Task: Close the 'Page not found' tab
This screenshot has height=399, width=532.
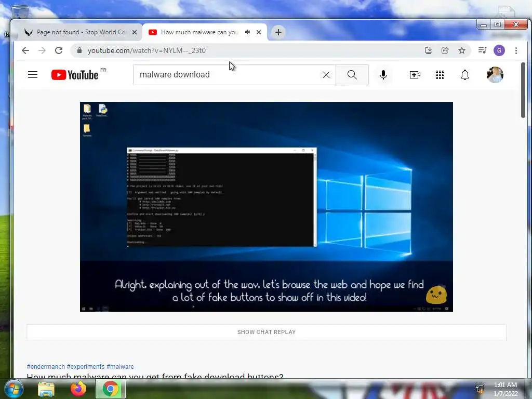Action: pos(135,32)
